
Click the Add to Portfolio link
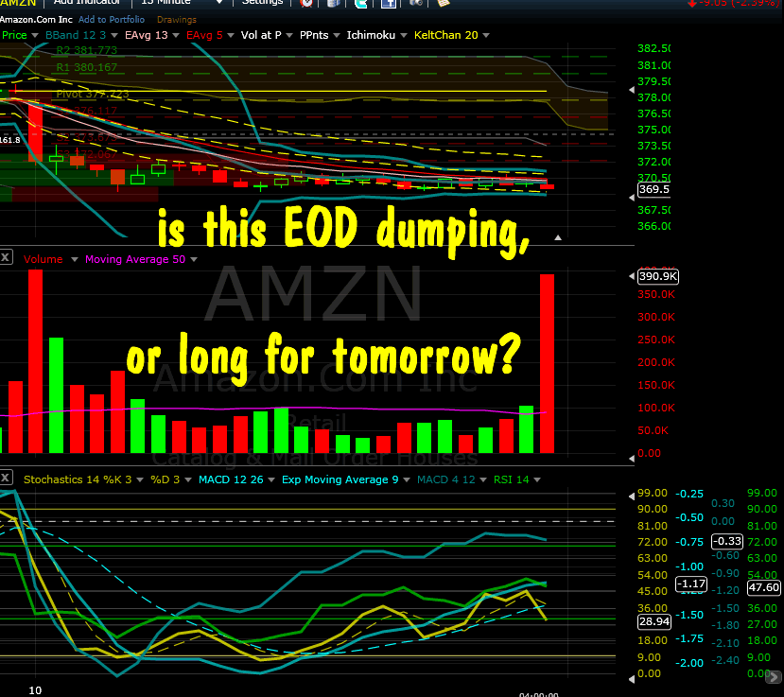pyautogui.click(x=112, y=20)
